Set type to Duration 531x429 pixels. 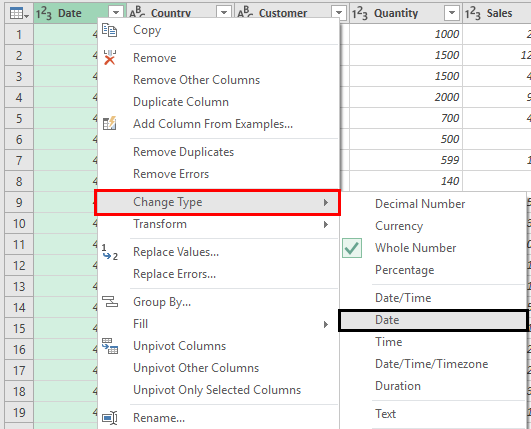[398, 386]
